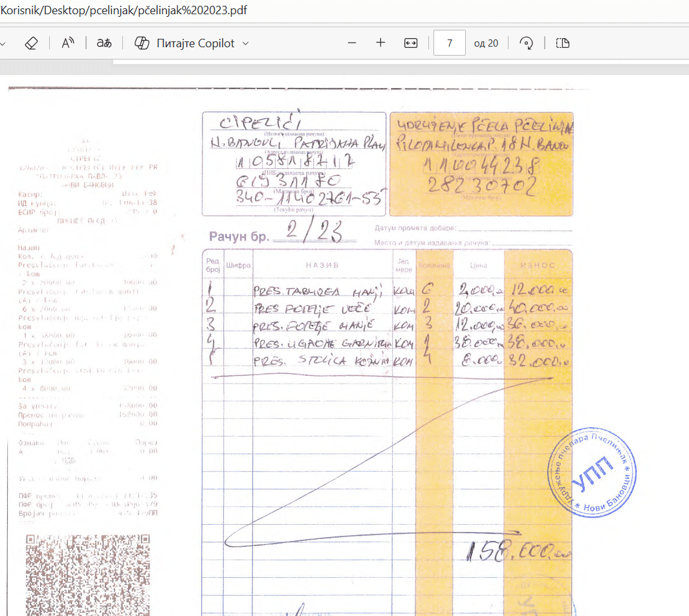Select the Erase tool in PDF toolbar

(31, 43)
